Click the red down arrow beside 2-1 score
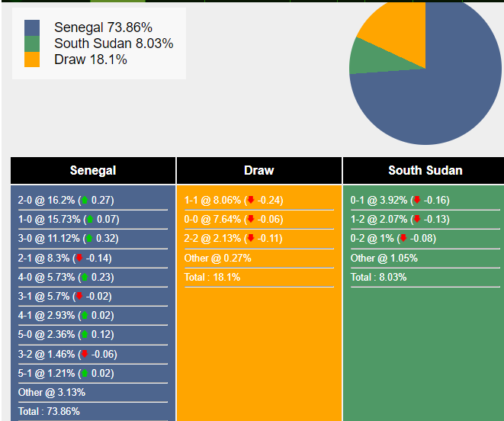This screenshot has height=421, width=504. [x=79, y=259]
